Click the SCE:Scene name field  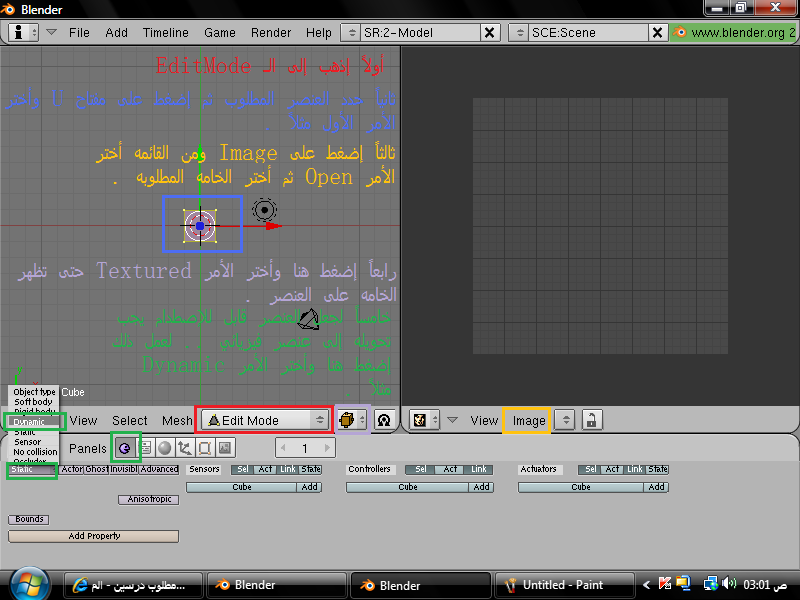click(x=589, y=33)
